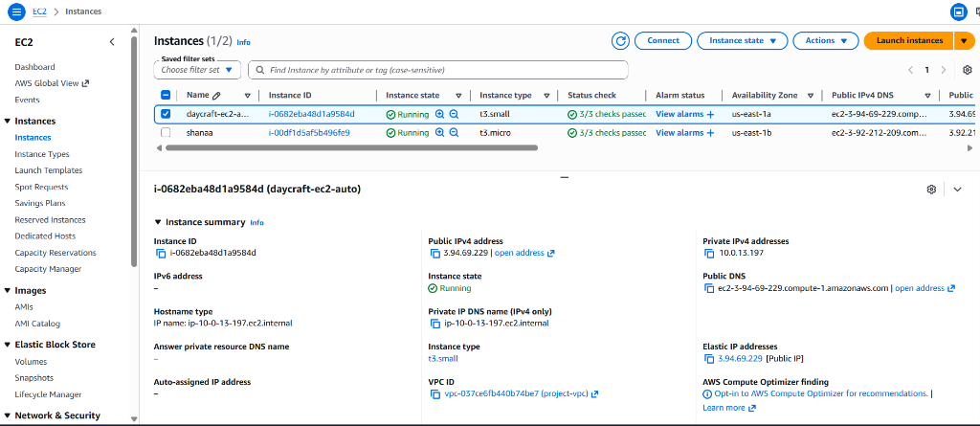Open Launch Templates in sidebar
Viewport: 980px width, 426px height.
49,170
